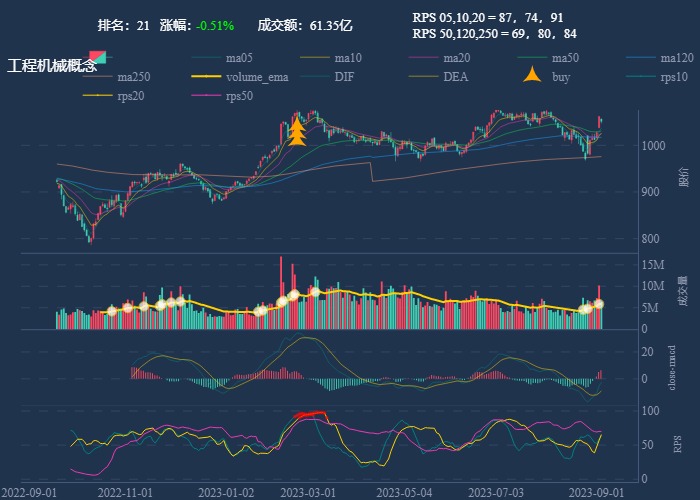Click the buy signal arrows on the price chart

tap(296, 133)
